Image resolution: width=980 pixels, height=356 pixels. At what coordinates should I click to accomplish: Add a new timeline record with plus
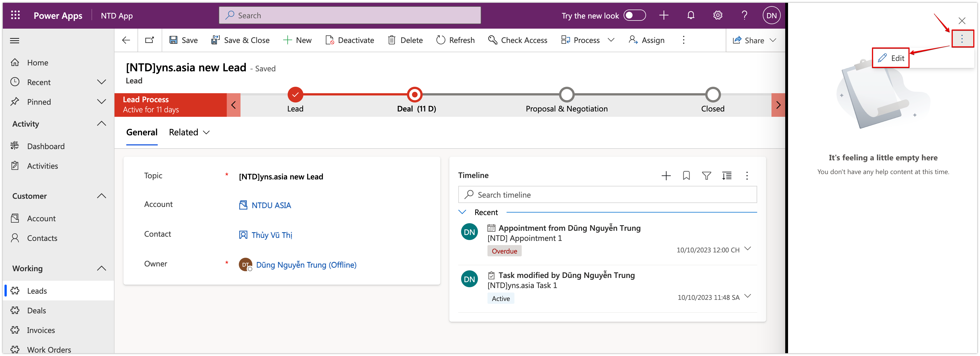click(666, 175)
